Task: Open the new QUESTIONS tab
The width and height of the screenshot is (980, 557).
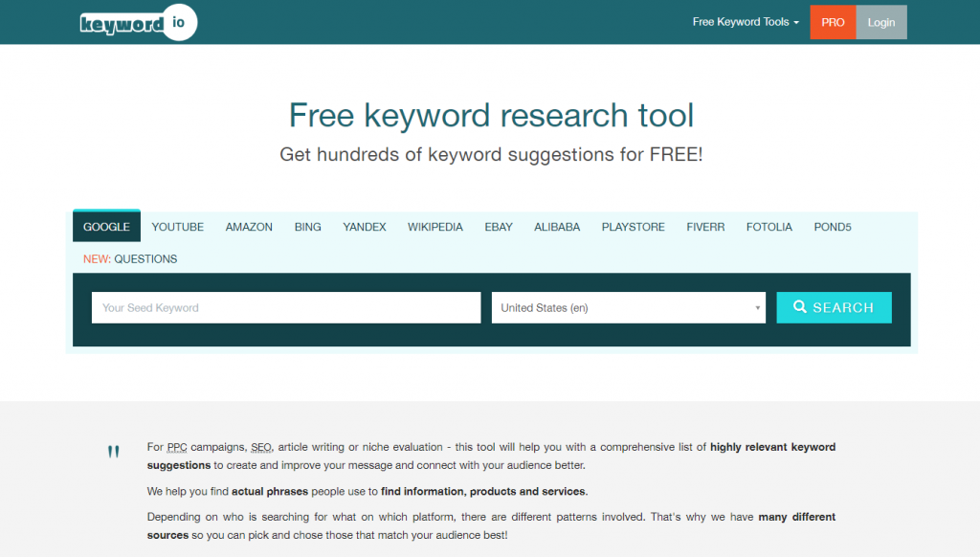Action: (x=130, y=258)
